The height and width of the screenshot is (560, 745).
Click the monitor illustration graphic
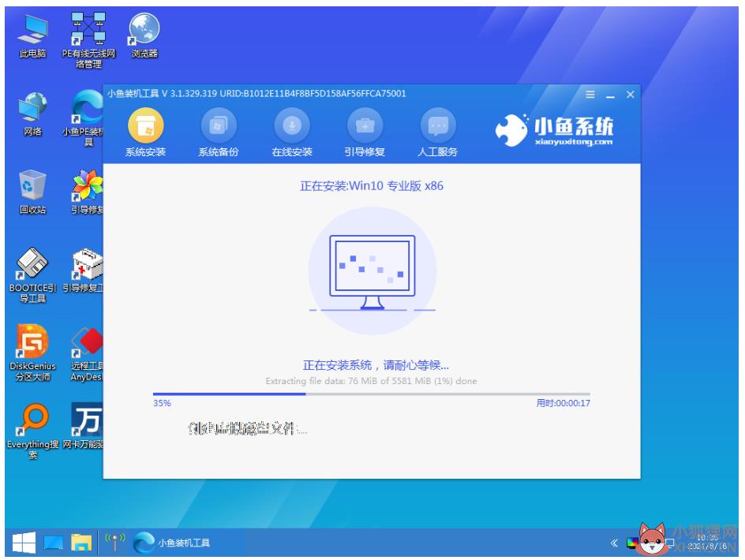tap(372, 273)
